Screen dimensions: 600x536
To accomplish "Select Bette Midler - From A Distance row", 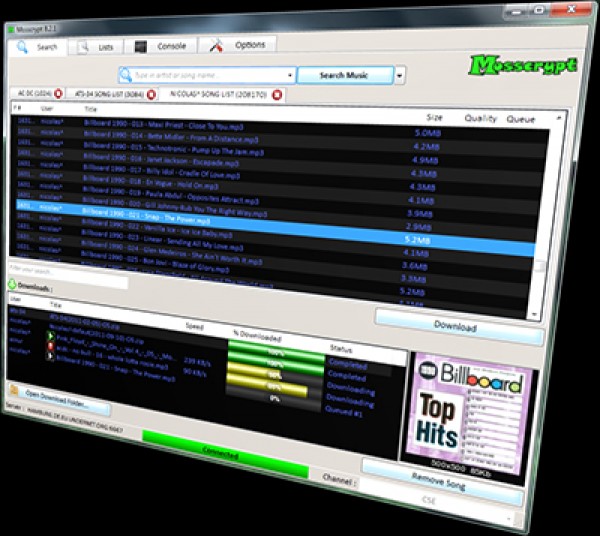I will pyautogui.click(x=281, y=140).
